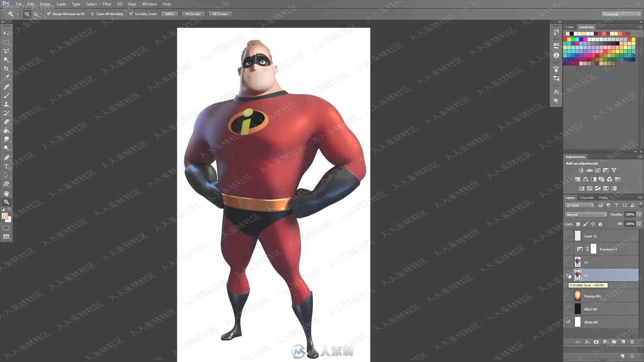The height and width of the screenshot is (362, 644).
Task: Open the Character panel icon
Action: click(x=556, y=92)
